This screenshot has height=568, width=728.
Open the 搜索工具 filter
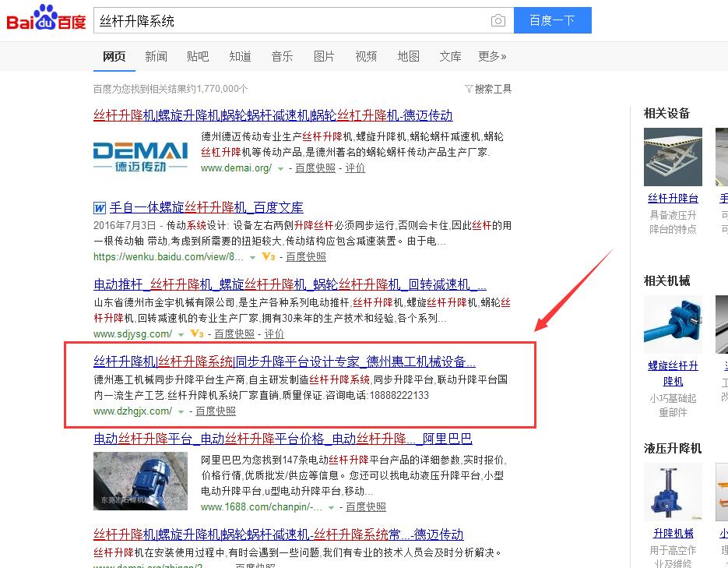click(x=488, y=89)
